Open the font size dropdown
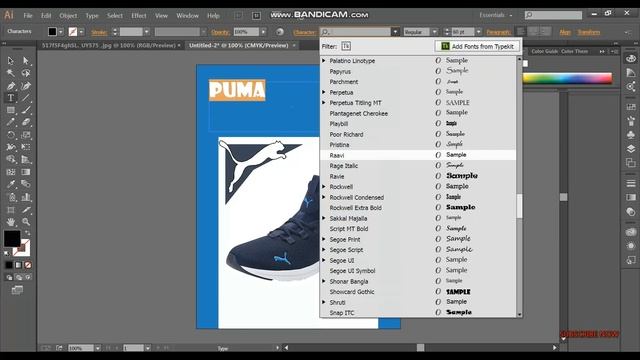640x360 pixels. coord(478,32)
